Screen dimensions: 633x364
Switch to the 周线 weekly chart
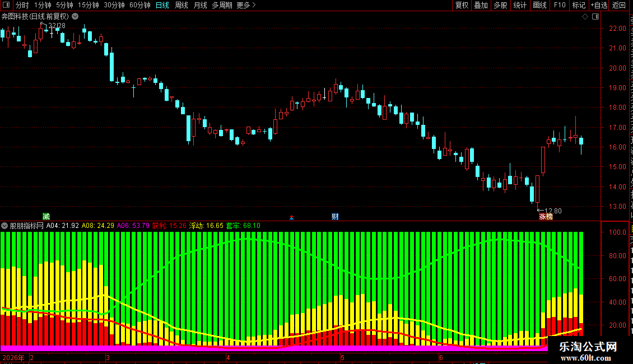coord(181,5)
